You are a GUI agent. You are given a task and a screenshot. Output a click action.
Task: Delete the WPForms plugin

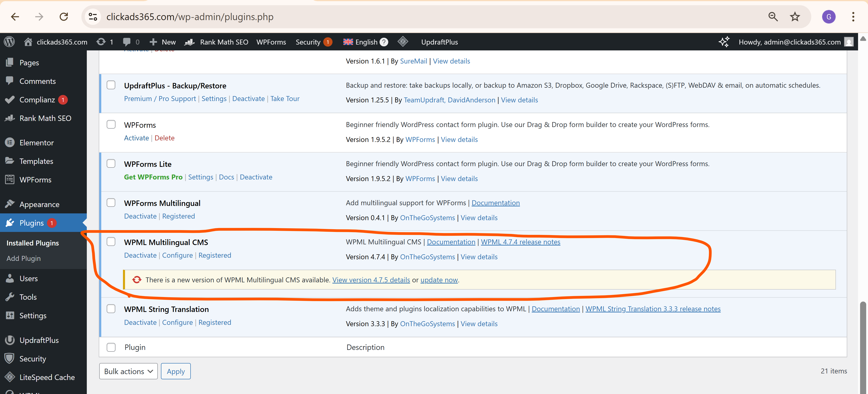(164, 138)
